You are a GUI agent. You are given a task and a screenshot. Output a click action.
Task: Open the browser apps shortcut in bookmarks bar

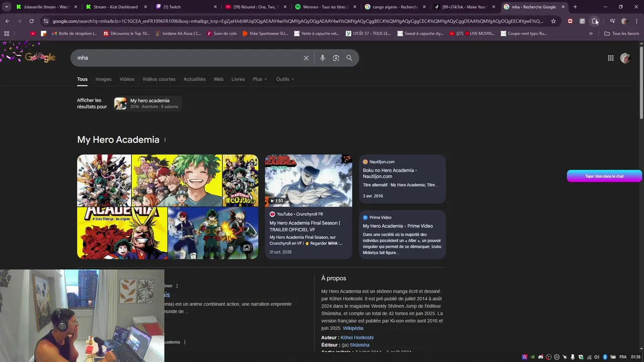click(x=7, y=33)
